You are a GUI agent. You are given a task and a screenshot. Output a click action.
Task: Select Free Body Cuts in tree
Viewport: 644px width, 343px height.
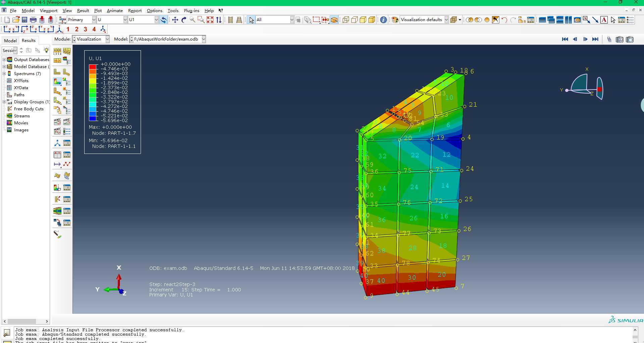pyautogui.click(x=29, y=109)
